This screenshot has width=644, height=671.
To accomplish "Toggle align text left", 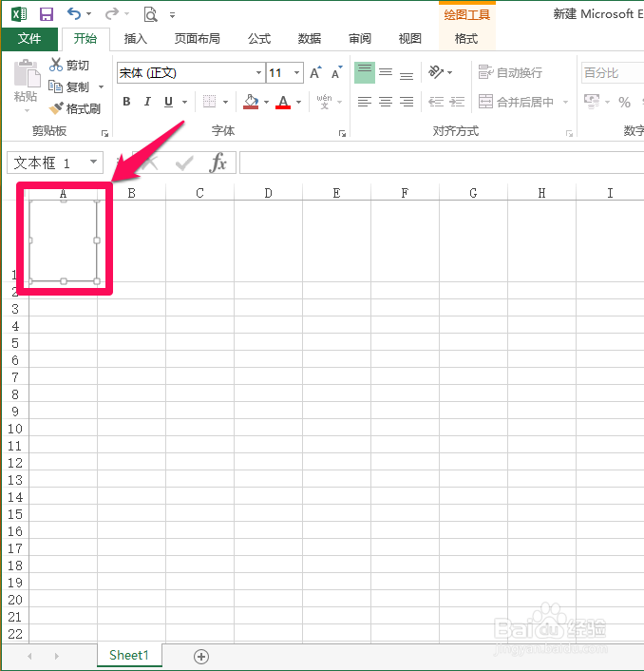I will 365,102.
